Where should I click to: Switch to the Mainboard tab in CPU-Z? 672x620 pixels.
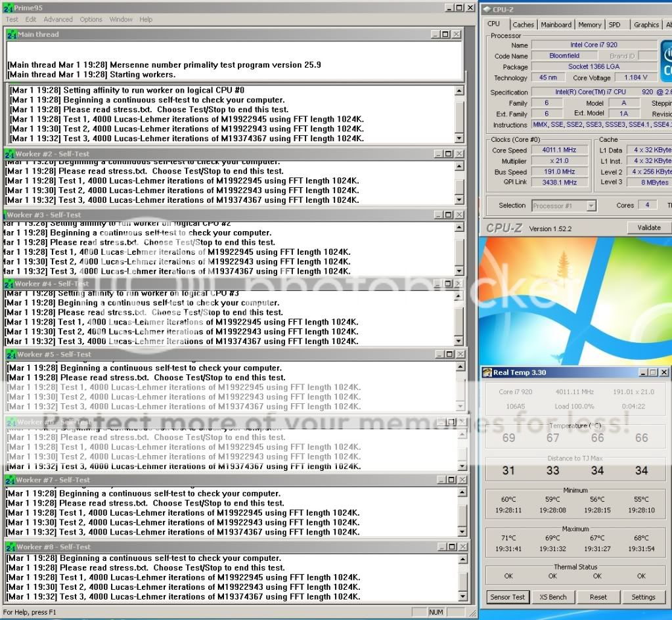pos(556,25)
